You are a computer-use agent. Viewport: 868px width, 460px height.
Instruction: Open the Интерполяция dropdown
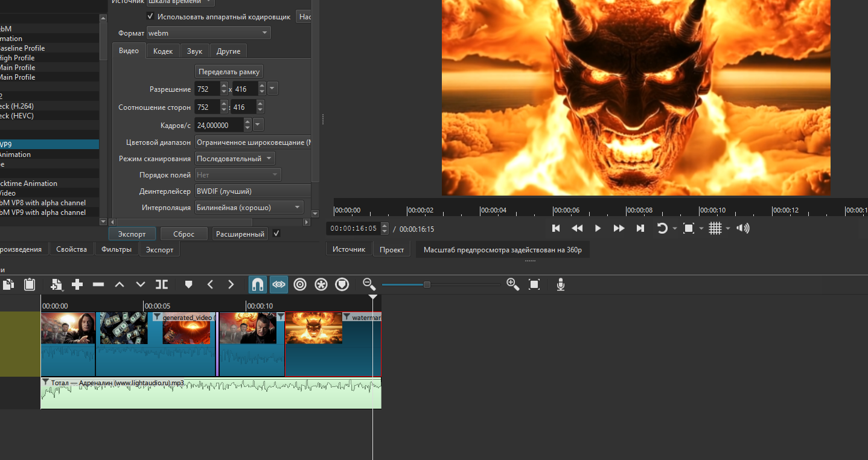(x=249, y=208)
